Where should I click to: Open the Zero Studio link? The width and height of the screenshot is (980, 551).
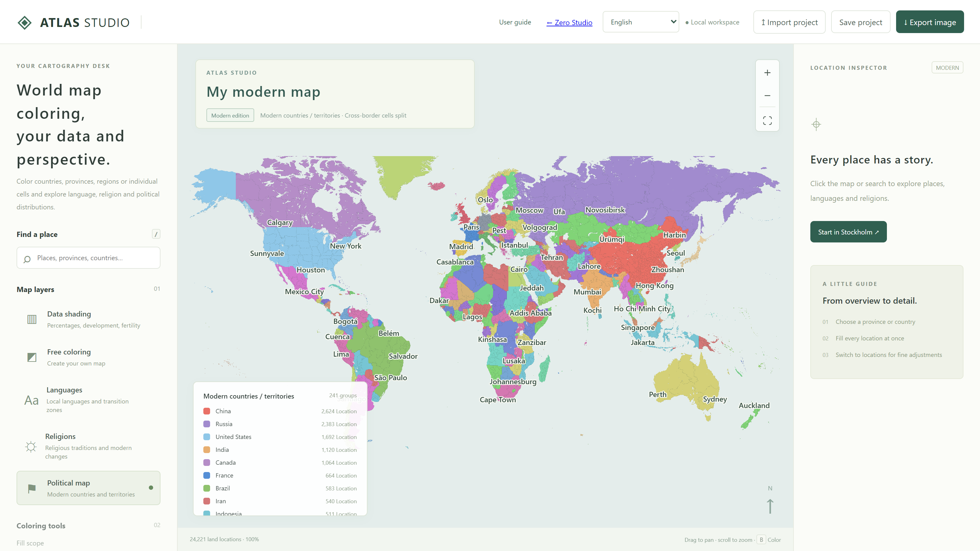click(569, 22)
